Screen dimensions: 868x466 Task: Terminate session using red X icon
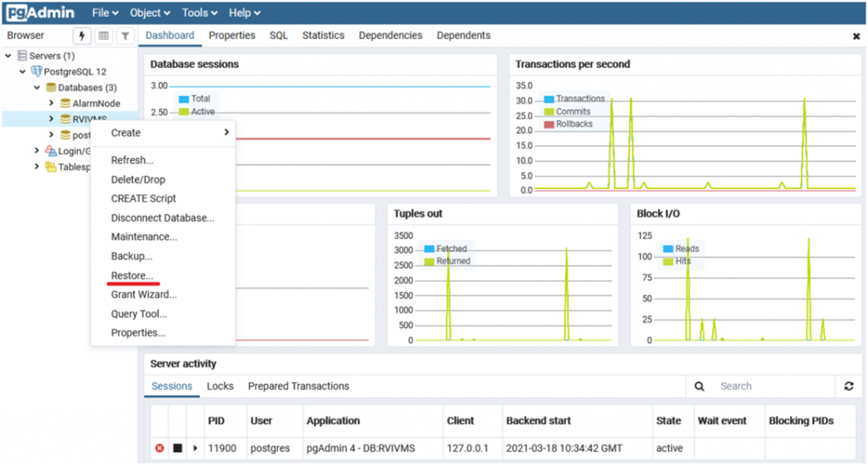pyautogui.click(x=159, y=447)
